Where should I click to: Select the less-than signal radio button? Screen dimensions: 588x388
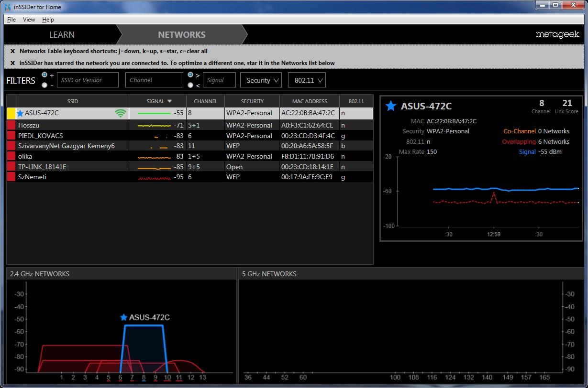tap(190, 85)
